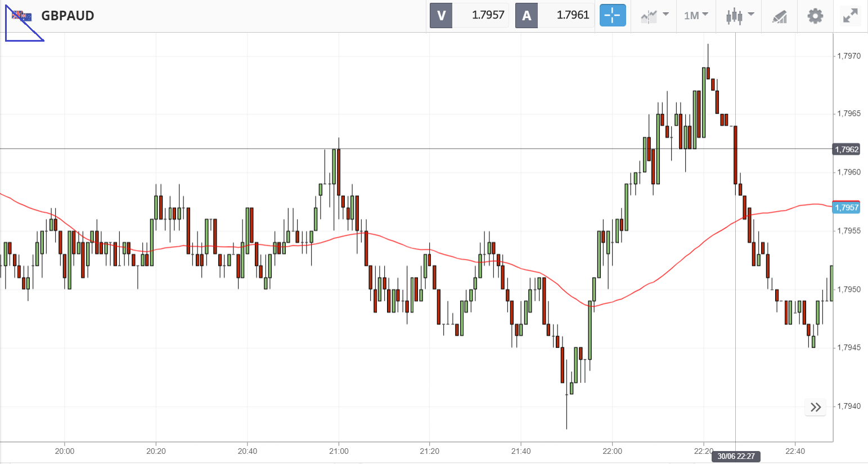Click the 1,7962 crosshair price label

click(847, 149)
